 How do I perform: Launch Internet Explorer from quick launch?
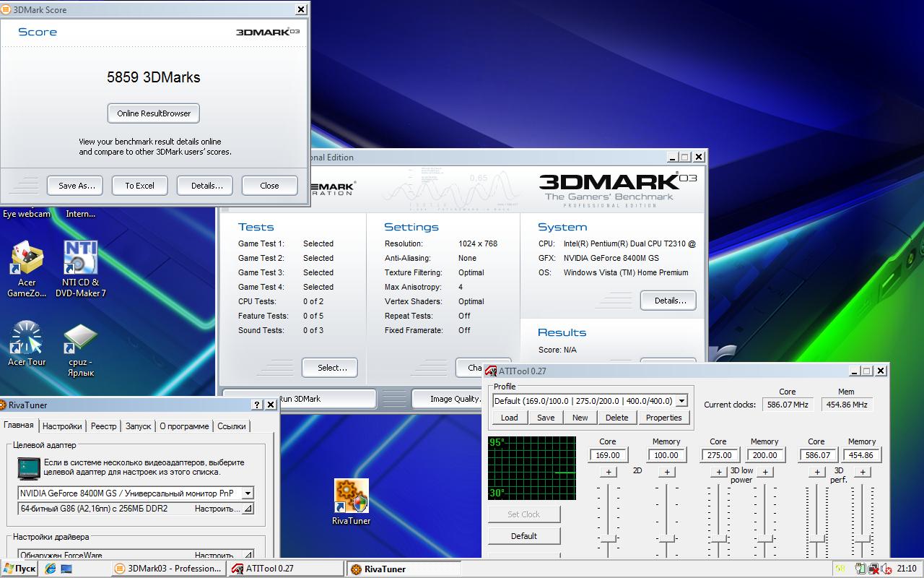click(x=51, y=569)
